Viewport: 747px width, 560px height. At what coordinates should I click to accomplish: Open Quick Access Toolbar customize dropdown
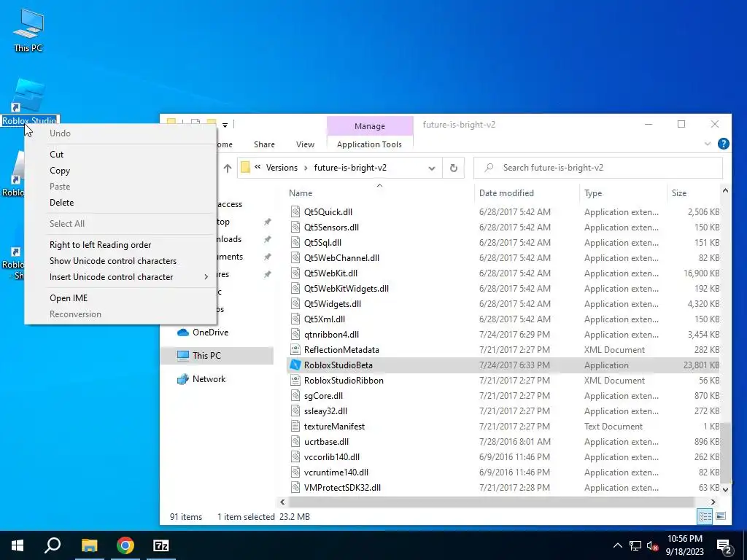225,125
